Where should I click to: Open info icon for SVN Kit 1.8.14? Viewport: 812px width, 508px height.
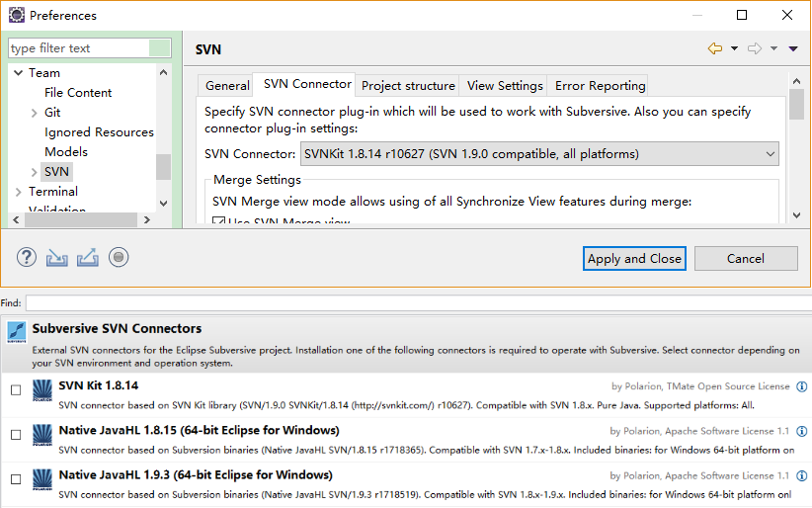(x=802, y=386)
